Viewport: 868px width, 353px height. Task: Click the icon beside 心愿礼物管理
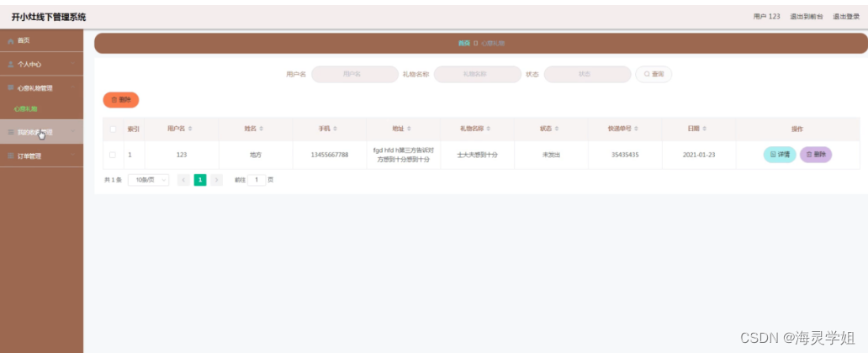(11, 88)
